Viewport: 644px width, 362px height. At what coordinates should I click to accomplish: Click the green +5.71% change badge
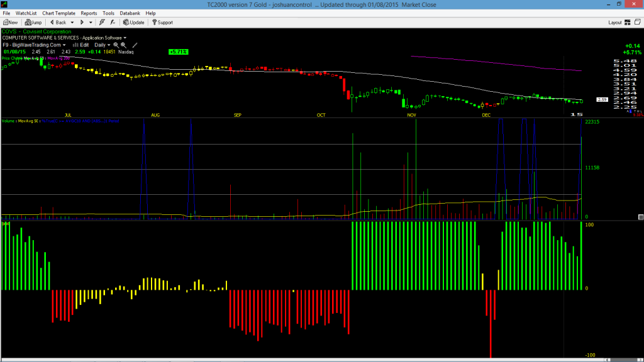point(178,52)
